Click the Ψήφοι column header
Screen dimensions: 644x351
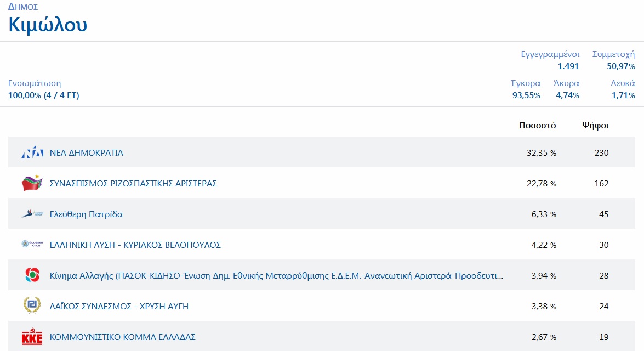[595, 126]
